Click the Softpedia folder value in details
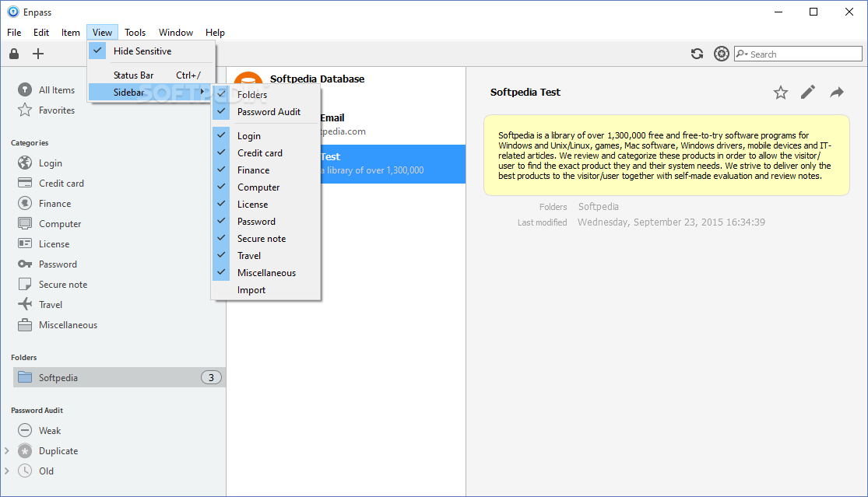868x497 pixels. click(599, 206)
